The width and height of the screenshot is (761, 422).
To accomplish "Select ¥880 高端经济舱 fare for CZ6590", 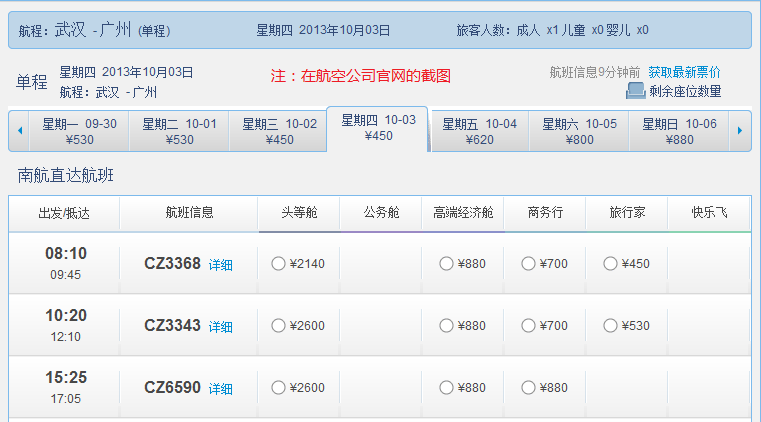I will [x=445, y=388].
